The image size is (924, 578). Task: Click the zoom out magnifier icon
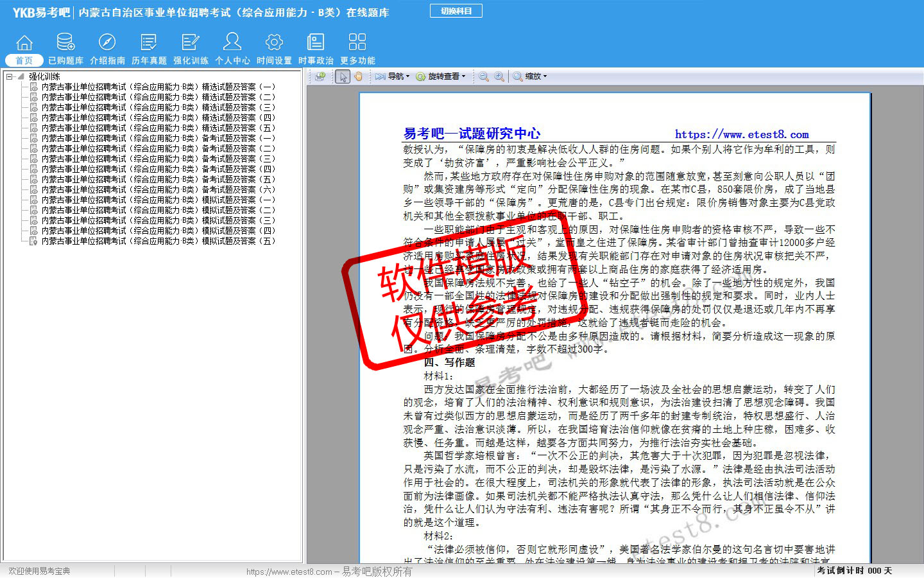[484, 76]
